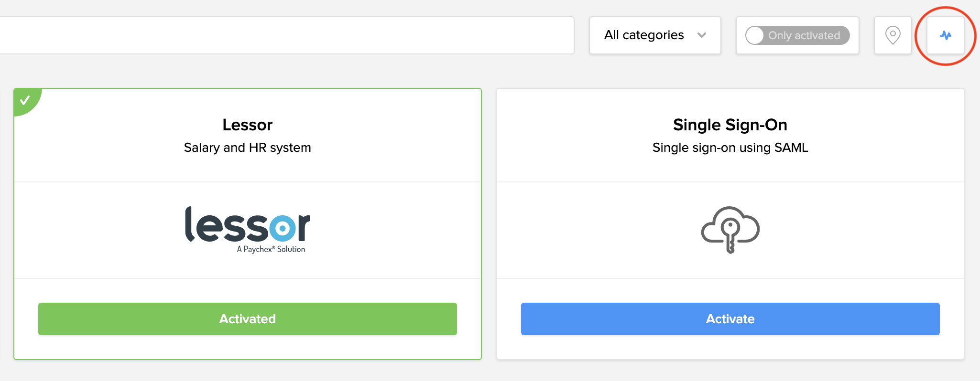Click the 'Single sign-on using SAML' description
Screen dimensions: 980x381
click(730, 148)
